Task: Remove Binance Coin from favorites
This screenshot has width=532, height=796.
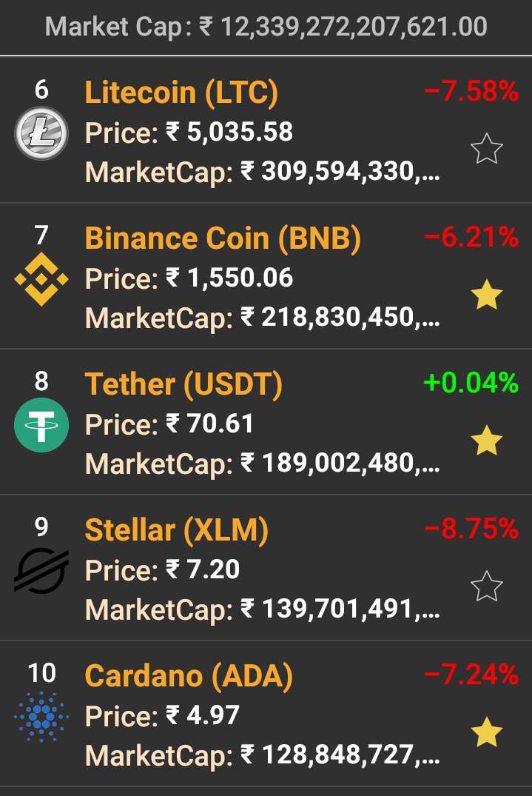Action: point(487,295)
